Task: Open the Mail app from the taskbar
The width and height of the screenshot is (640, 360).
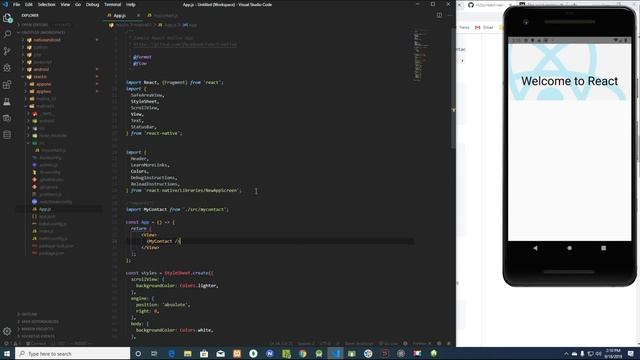Action: coord(220,353)
